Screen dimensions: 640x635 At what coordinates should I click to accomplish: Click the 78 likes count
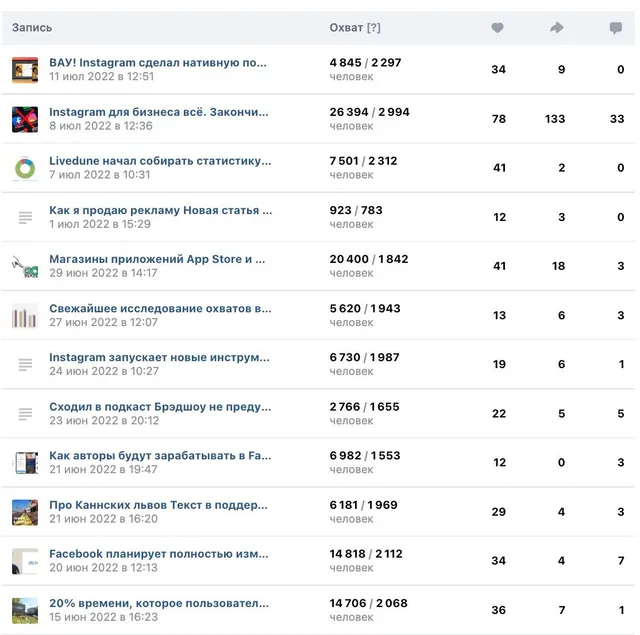pos(499,119)
